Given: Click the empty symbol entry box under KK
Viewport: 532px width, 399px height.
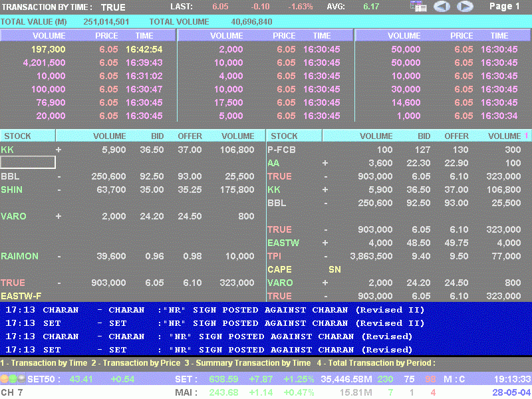Looking at the screenshot, I should tap(28, 162).
